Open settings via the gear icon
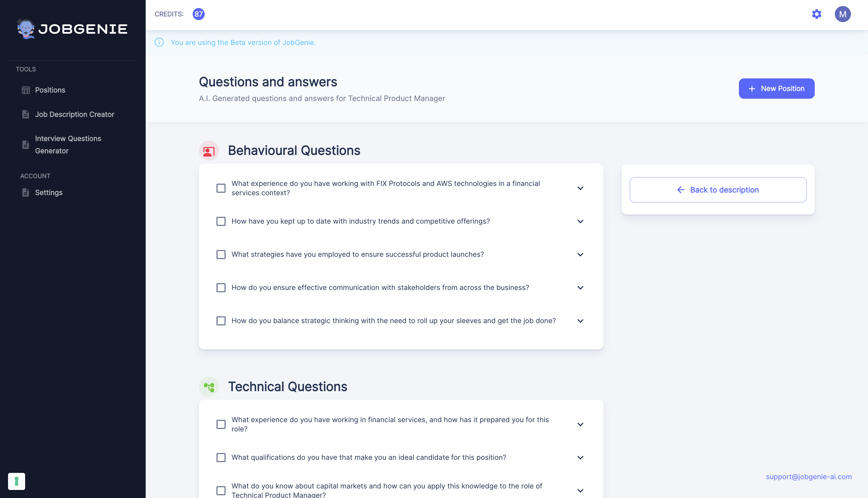868x498 pixels. (816, 14)
